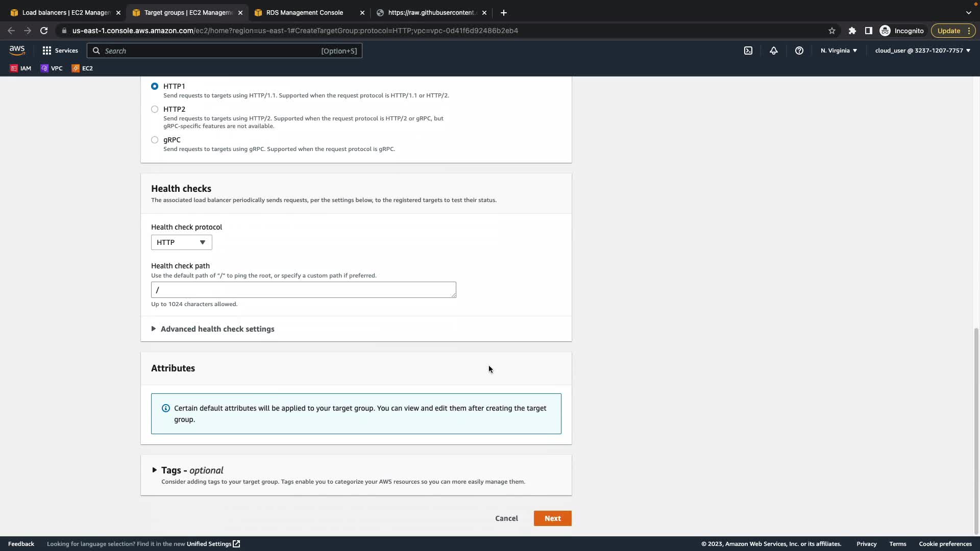Bookmark page with the star icon
980x551 pixels.
pos(832,31)
